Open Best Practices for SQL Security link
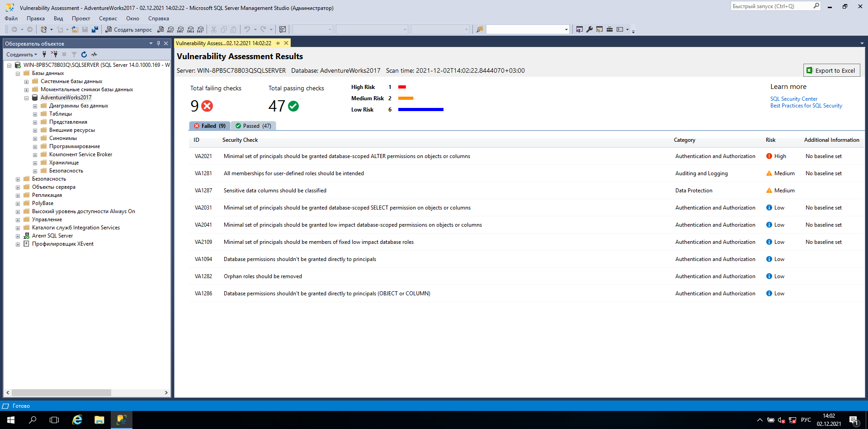This screenshot has height=429, width=868. (x=806, y=106)
